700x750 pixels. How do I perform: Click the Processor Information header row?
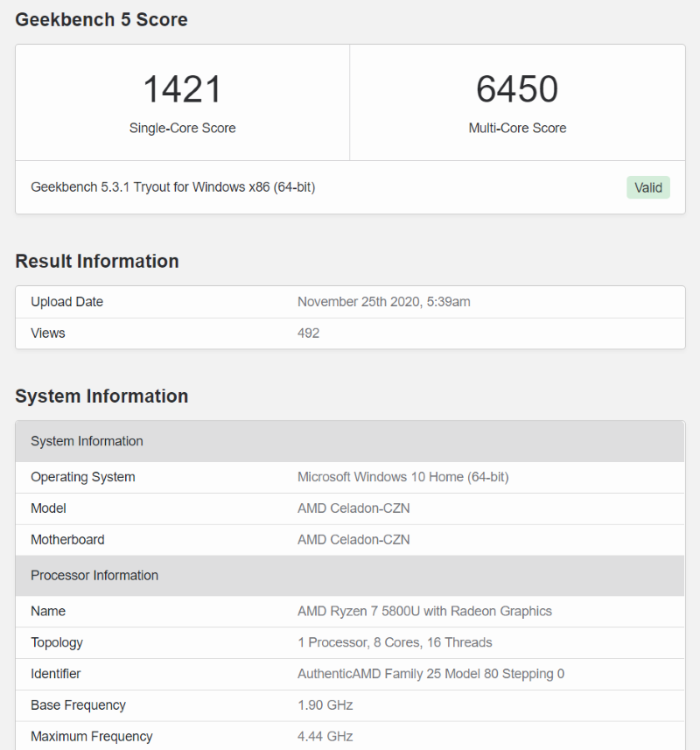[350, 576]
